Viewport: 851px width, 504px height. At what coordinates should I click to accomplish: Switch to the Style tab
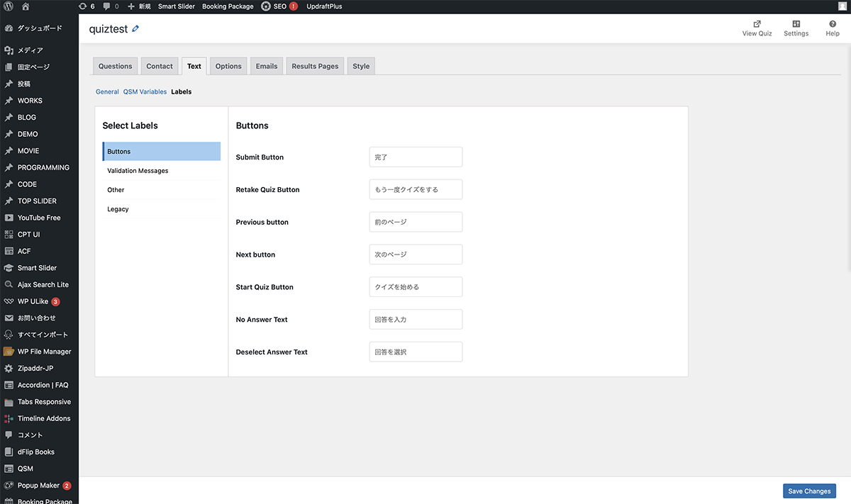point(361,66)
